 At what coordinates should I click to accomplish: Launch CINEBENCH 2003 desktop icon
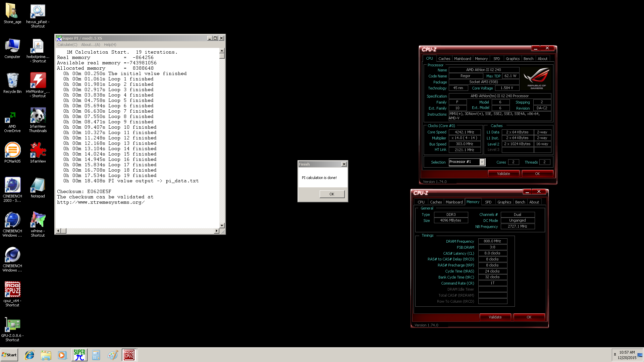(12, 190)
